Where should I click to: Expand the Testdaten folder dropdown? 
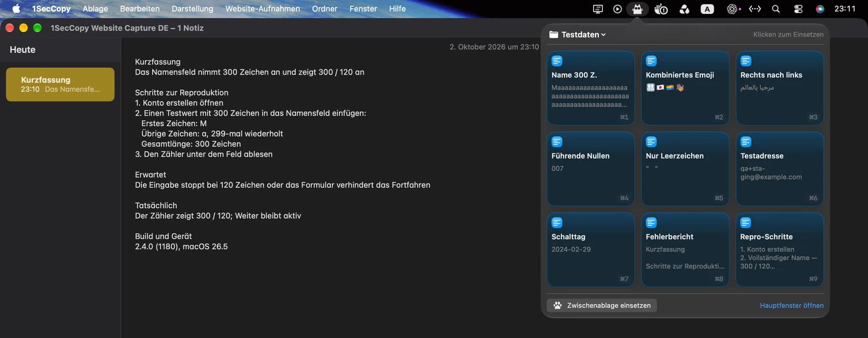point(583,34)
